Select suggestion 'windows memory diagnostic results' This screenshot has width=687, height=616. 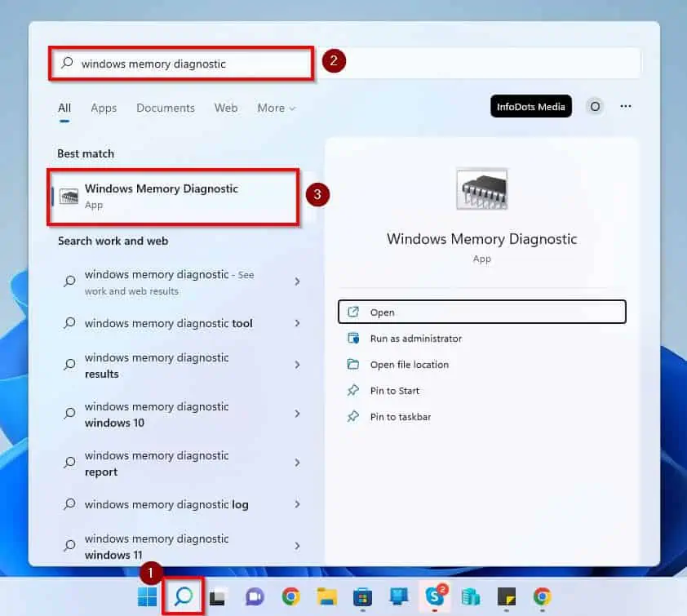coord(181,366)
